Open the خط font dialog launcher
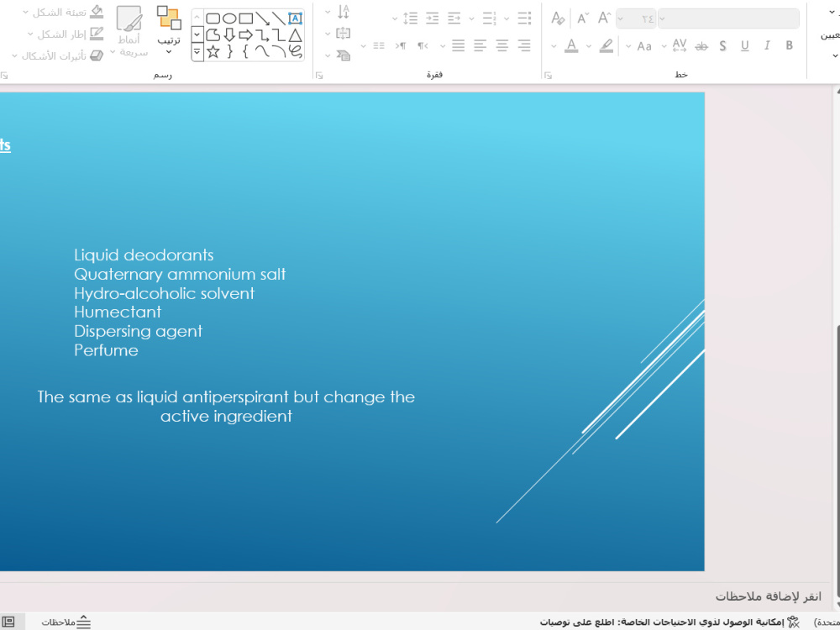Image resolution: width=840 pixels, height=630 pixels. 548,76
